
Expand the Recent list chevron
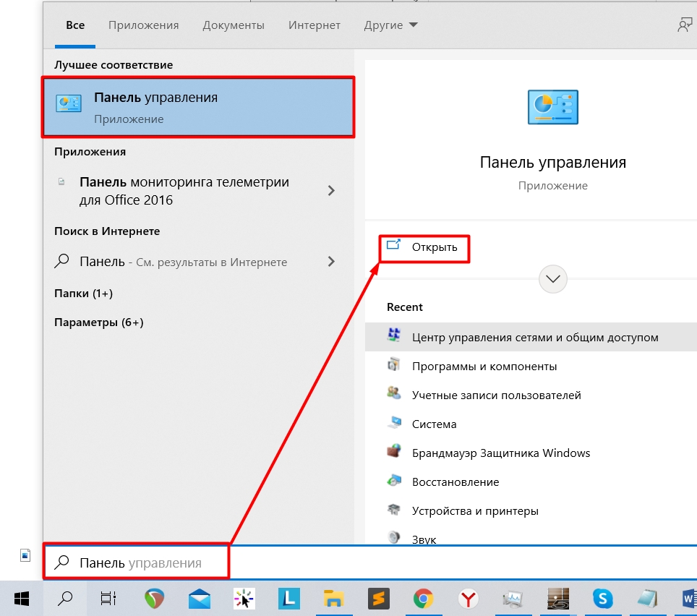coord(552,279)
